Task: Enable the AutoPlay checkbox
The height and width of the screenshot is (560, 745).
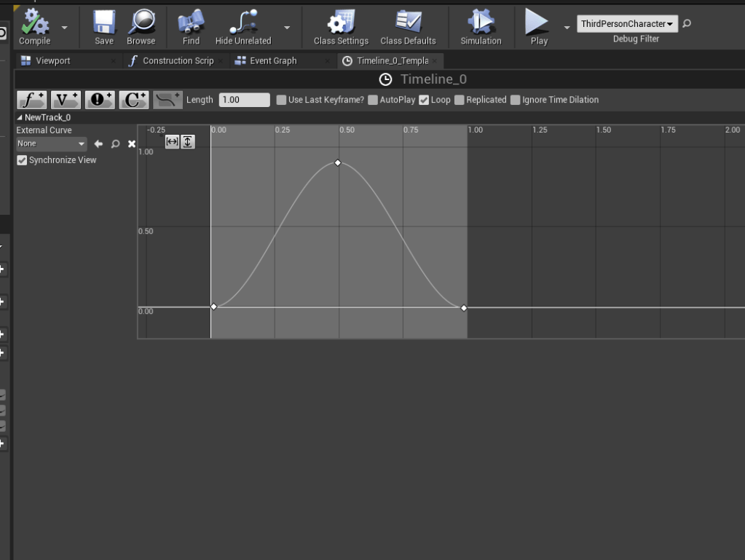Action: 373,100
